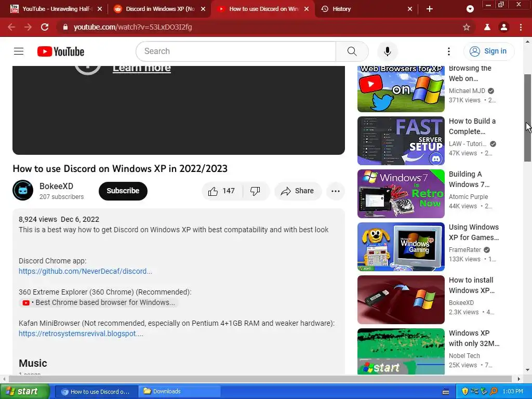The width and height of the screenshot is (532, 399).
Task: Open the tab search dropdown arrow
Action: [x=470, y=9]
